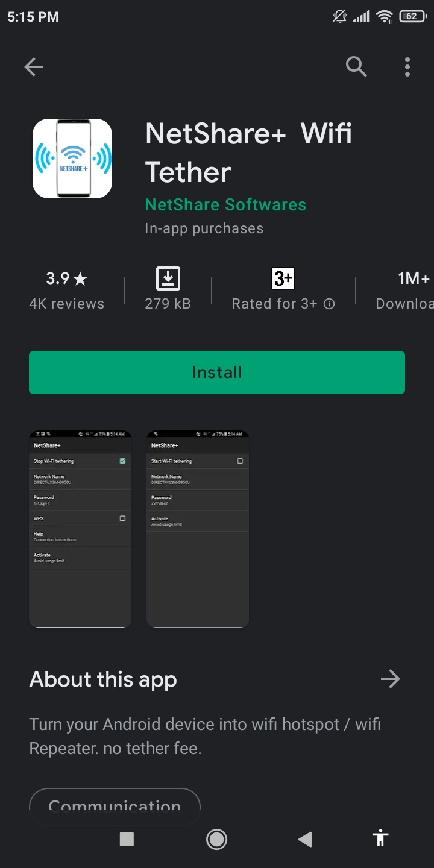Expand About this app with the arrow
This screenshot has width=434, height=868.
point(391,679)
